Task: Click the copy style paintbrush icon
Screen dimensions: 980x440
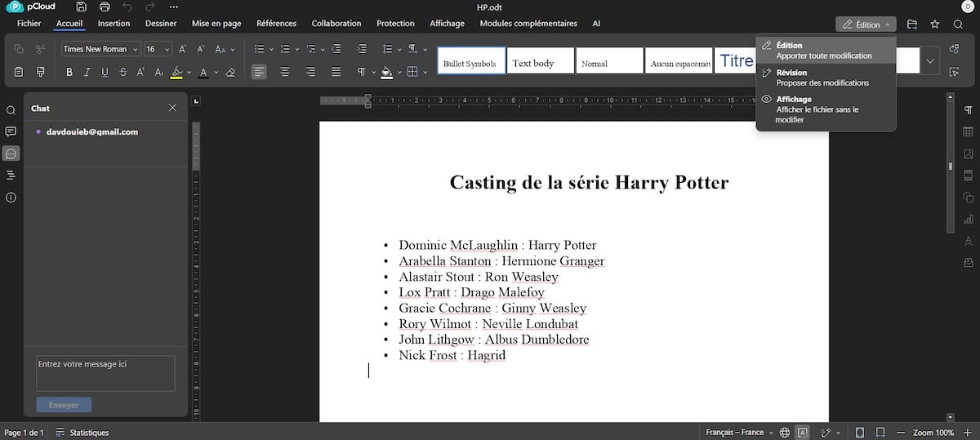Action: 40,73
